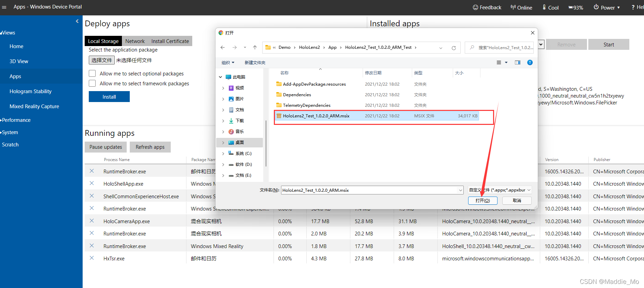644x288 pixels.
Task: Open the 组织 menu
Action: (228, 62)
